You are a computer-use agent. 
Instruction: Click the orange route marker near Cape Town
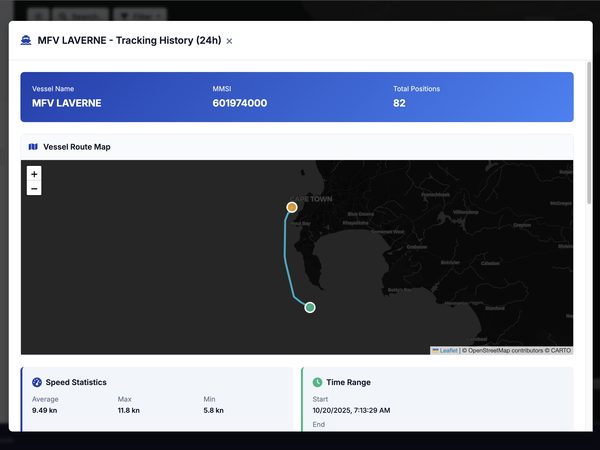click(x=292, y=207)
